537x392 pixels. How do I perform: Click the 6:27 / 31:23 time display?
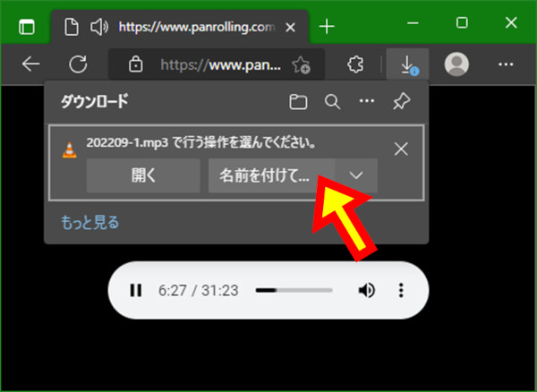(199, 291)
